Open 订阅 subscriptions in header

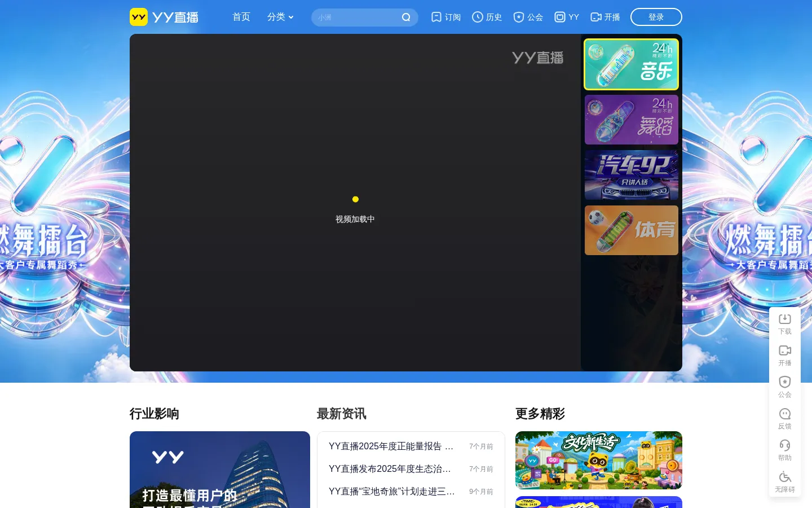(x=446, y=17)
